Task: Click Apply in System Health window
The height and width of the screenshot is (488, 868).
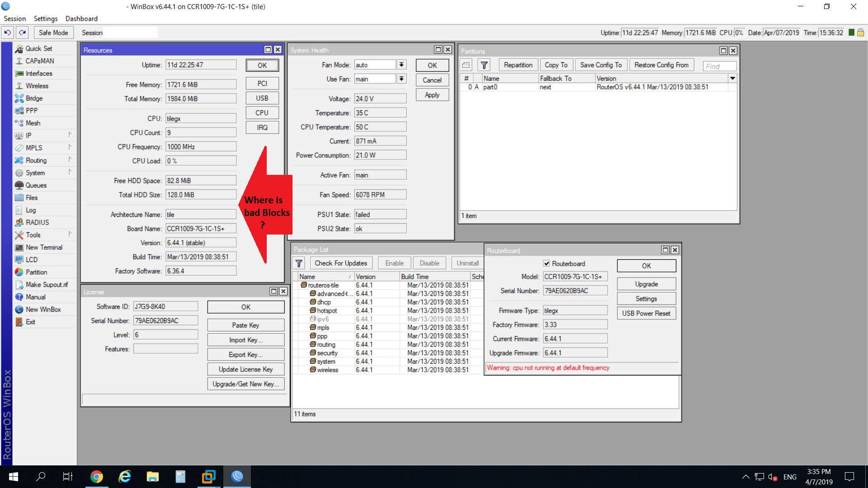Action: pos(432,95)
